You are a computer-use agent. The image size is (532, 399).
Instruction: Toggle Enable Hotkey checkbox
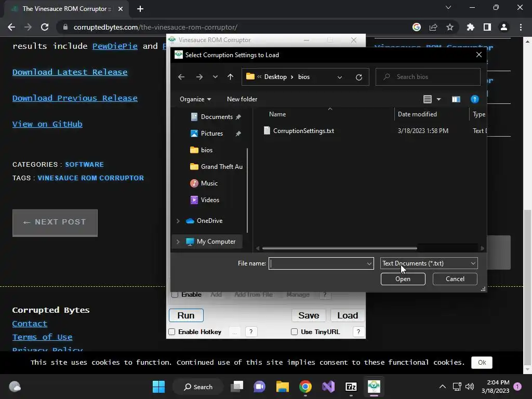172,332
